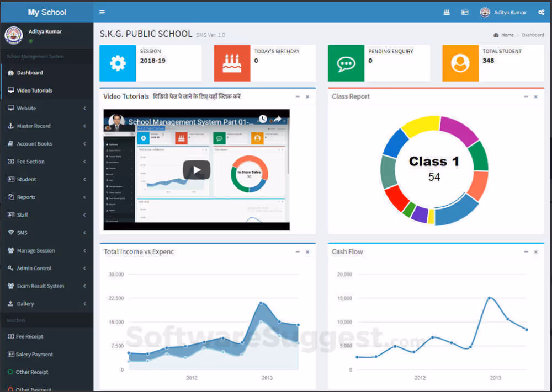
Task: Click the Reports copy icon
Action: 10,197
